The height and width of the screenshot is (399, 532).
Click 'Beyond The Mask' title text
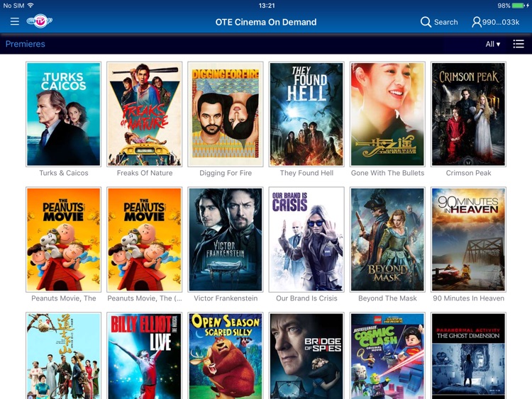[x=387, y=298]
